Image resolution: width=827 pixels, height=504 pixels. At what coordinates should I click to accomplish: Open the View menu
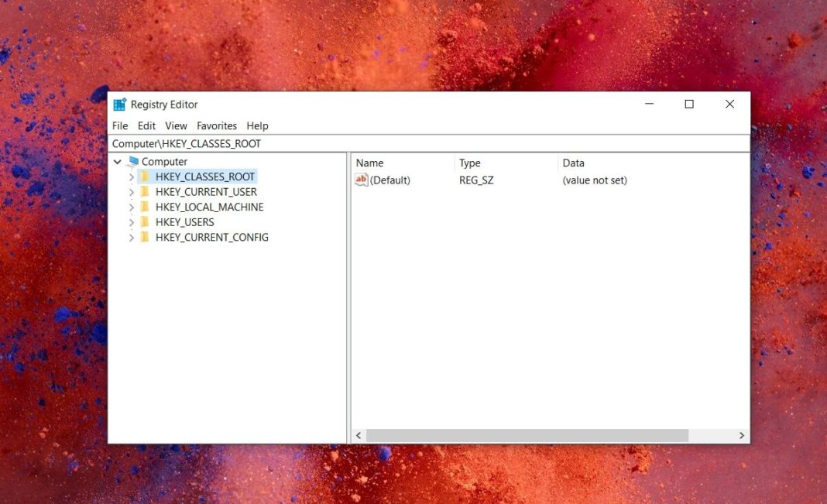(176, 125)
